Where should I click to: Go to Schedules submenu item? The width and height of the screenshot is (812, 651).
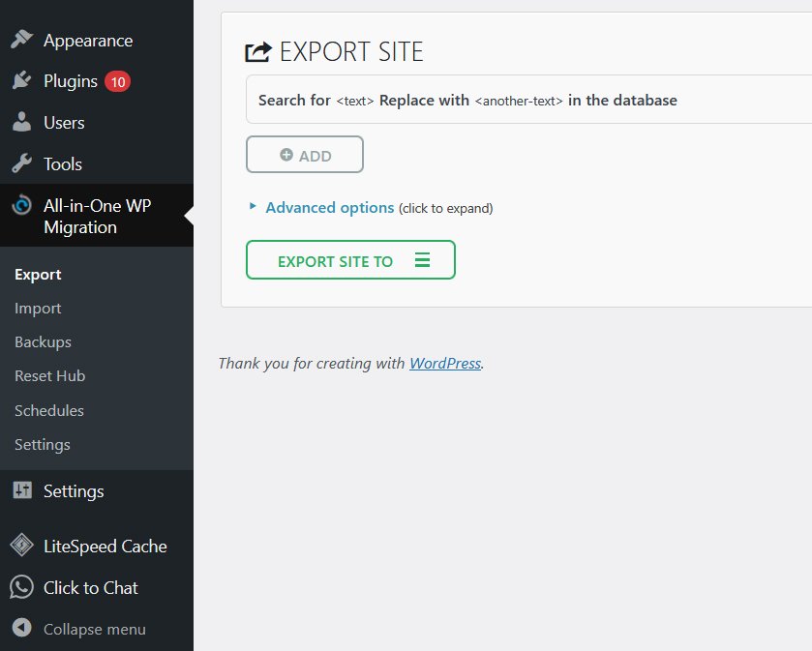[x=49, y=410]
